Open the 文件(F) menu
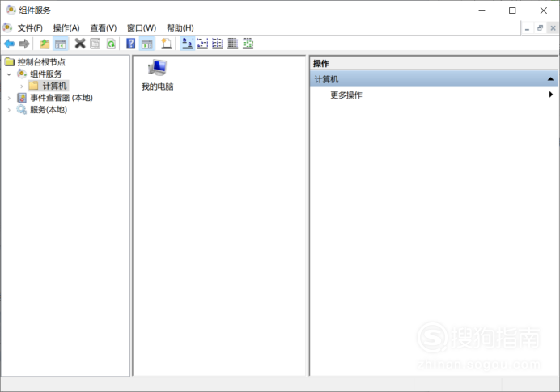 click(30, 27)
